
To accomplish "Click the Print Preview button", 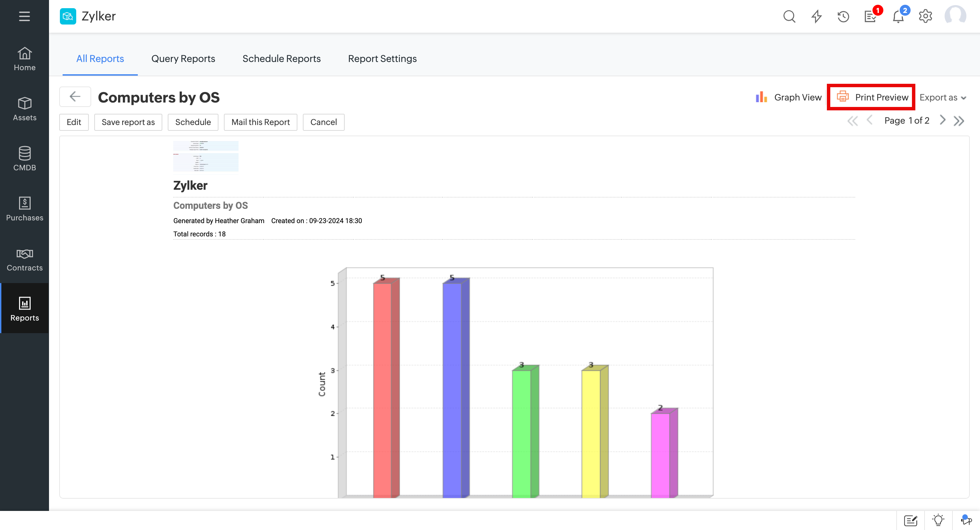I will (871, 97).
